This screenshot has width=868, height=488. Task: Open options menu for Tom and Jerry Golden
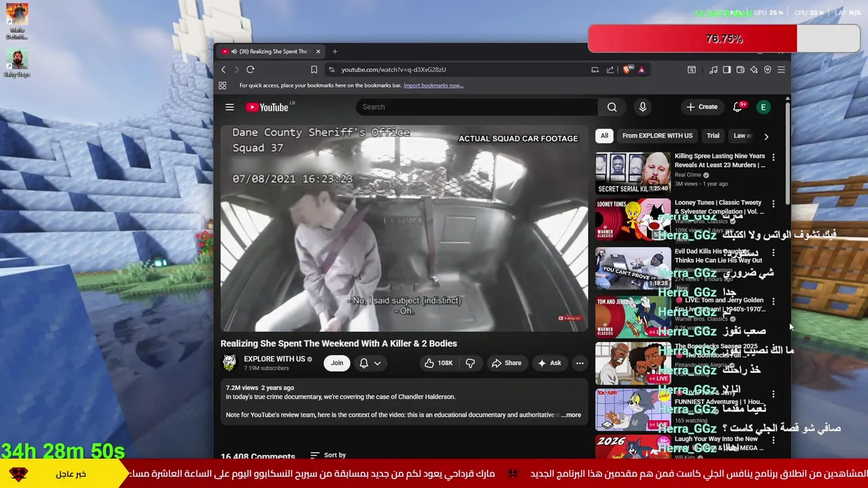(x=773, y=302)
